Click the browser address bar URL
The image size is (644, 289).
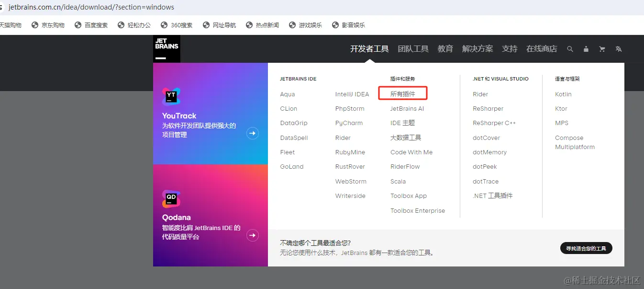coord(91,7)
